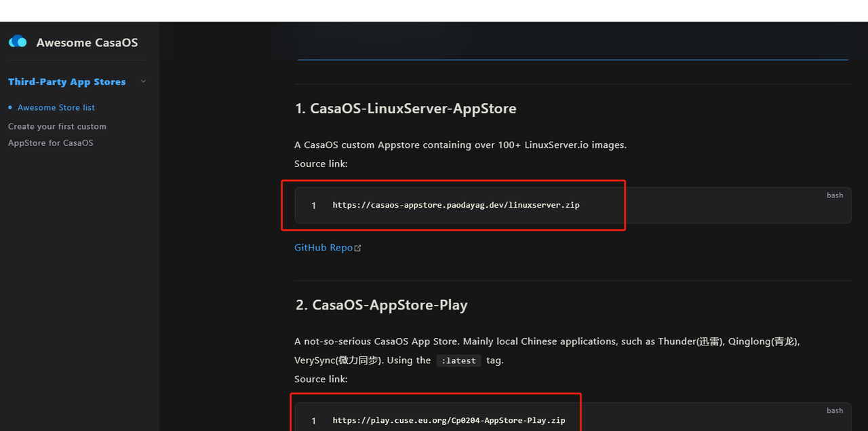Image resolution: width=868 pixels, height=431 pixels.
Task: Click the LinuxServer.io images description text
Action: point(460,145)
